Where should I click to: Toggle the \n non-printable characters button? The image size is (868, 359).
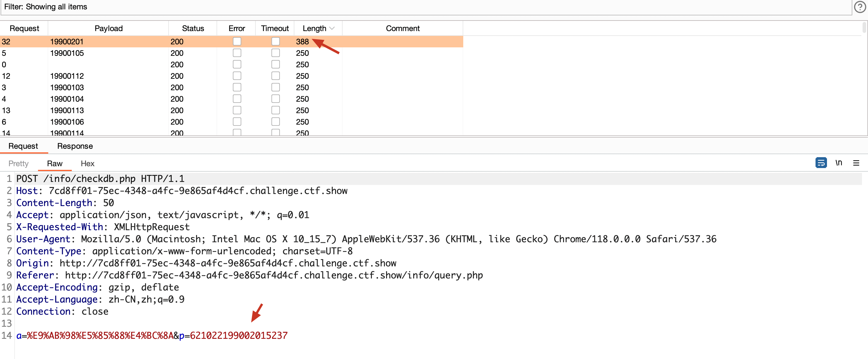(x=839, y=163)
